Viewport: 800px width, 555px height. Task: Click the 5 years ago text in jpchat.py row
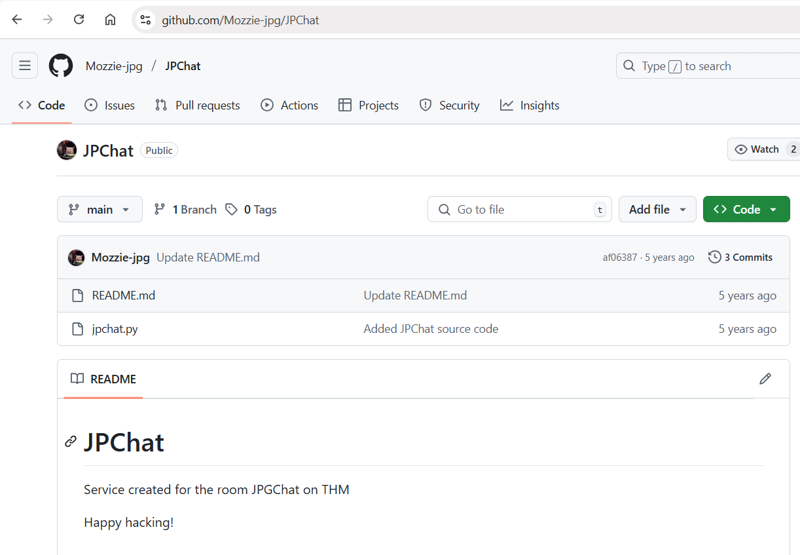pos(747,329)
